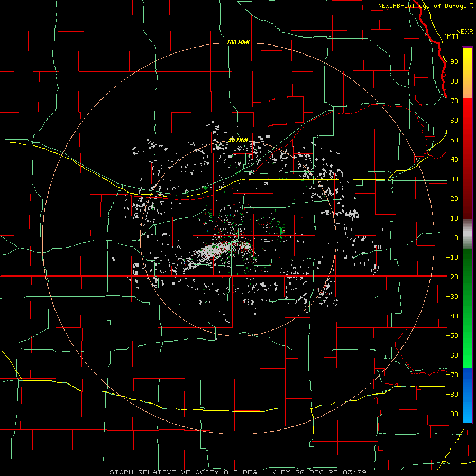
Task: Click the 40 value on velocity scale
Action: click(454, 159)
